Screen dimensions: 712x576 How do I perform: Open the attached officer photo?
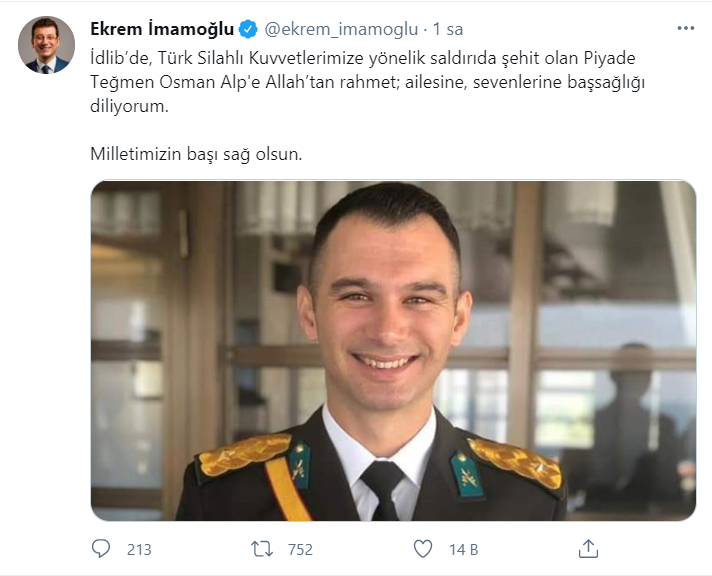(x=393, y=351)
